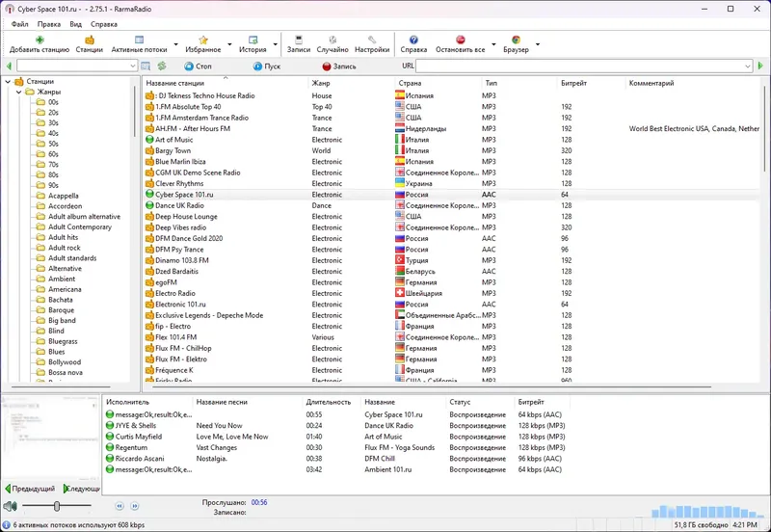The height and width of the screenshot is (532, 771).
Task: Select the Ambient genre folder
Action: [62, 279]
